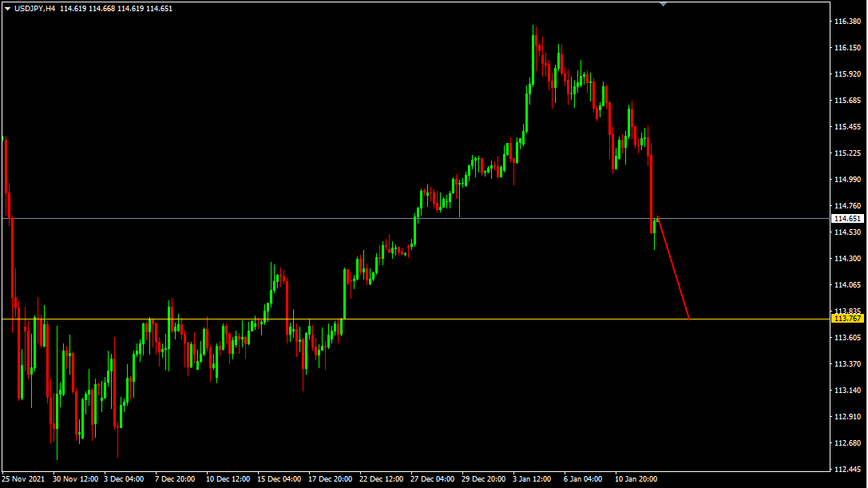Click the 3 Jan 12:00 time label

tap(532, 479)
